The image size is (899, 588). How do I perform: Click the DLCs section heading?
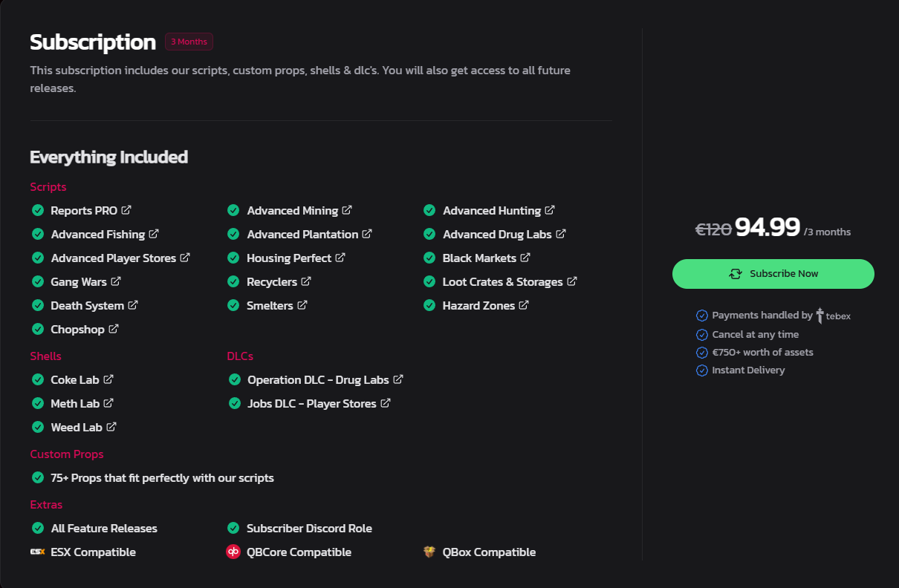[240, 356]
